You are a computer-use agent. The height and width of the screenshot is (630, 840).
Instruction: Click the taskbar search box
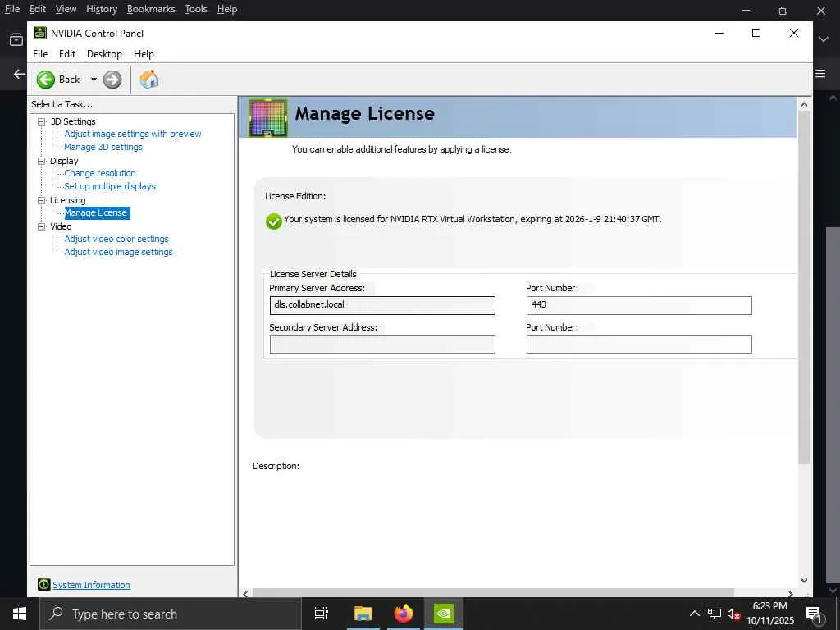click(x=171, y=614)
